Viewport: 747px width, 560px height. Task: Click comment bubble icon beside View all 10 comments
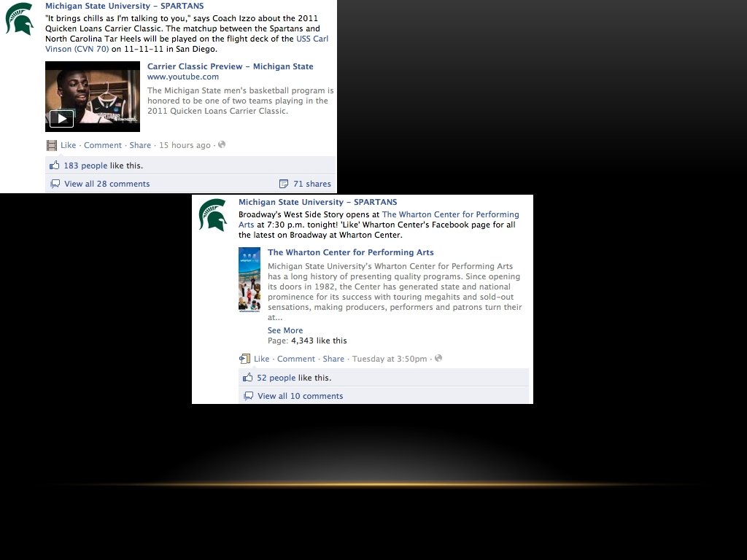tap(248, 396)
